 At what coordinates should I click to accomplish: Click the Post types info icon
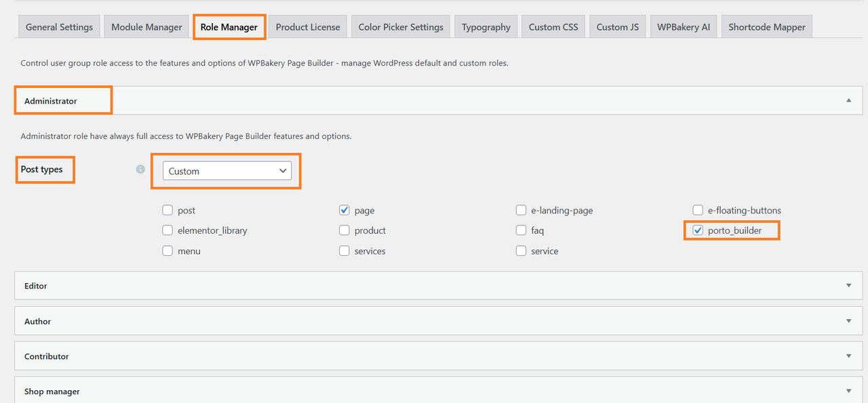(140, 169)
